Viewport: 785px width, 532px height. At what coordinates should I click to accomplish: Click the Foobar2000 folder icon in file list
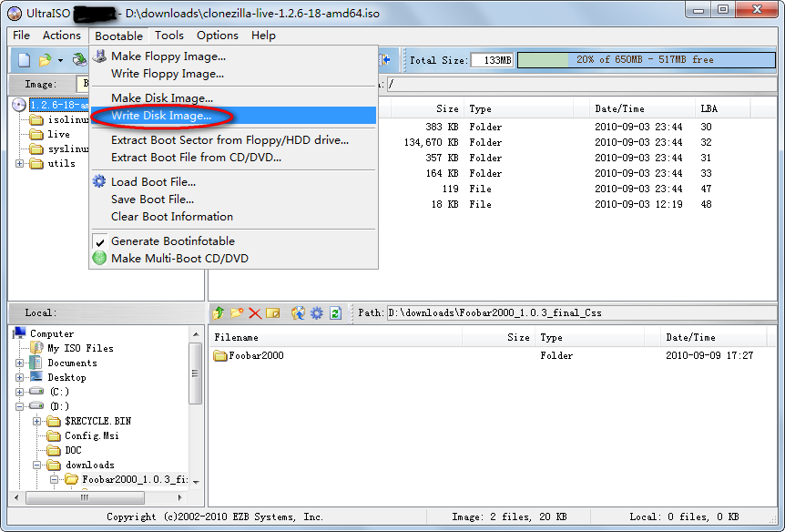[x=220, y=355]
